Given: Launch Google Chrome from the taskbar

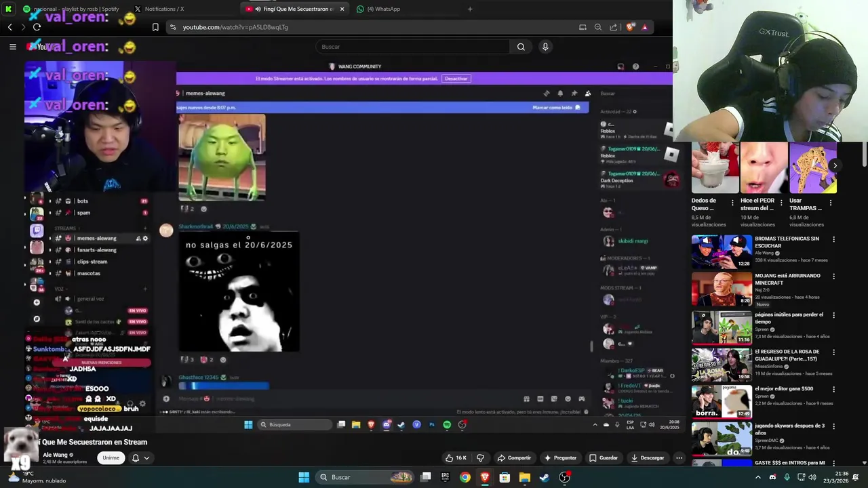Looking at the screenshot, I should [x=465, y=477].
